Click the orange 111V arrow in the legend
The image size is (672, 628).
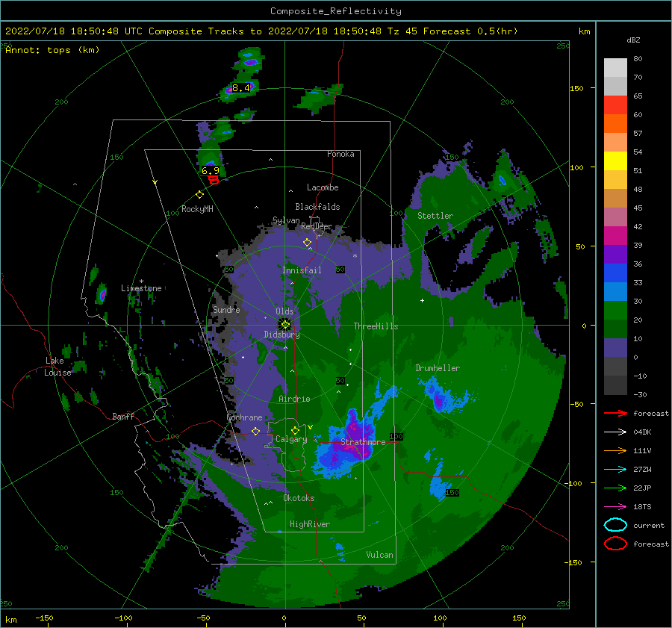[615, 450]
